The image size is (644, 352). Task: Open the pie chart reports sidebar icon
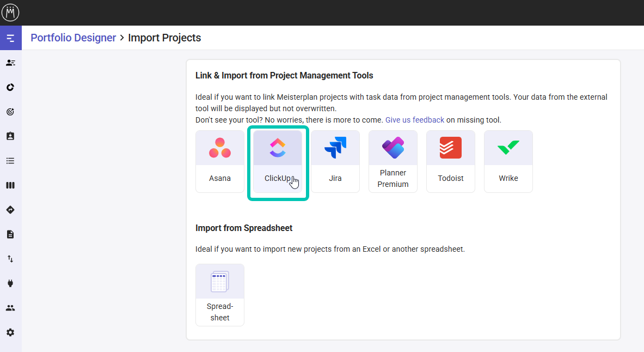[x=11, y=87]
